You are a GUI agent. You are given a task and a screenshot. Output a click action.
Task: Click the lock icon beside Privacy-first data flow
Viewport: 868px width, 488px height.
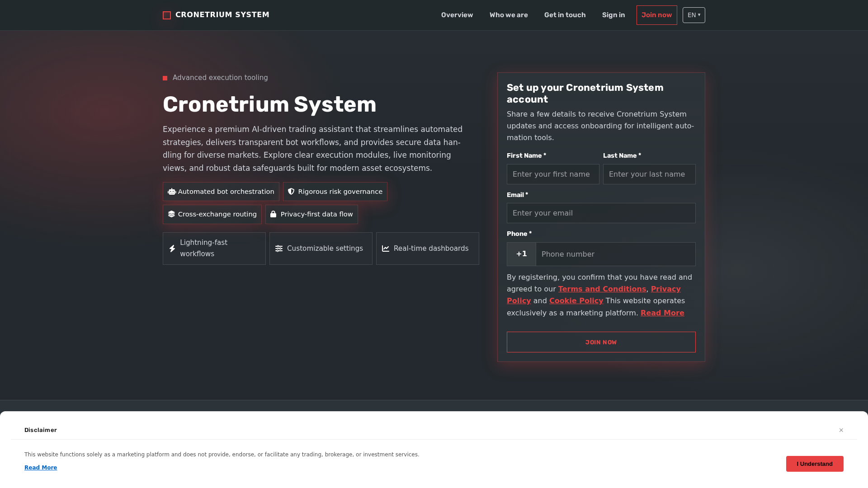click(x=273, y=214)
